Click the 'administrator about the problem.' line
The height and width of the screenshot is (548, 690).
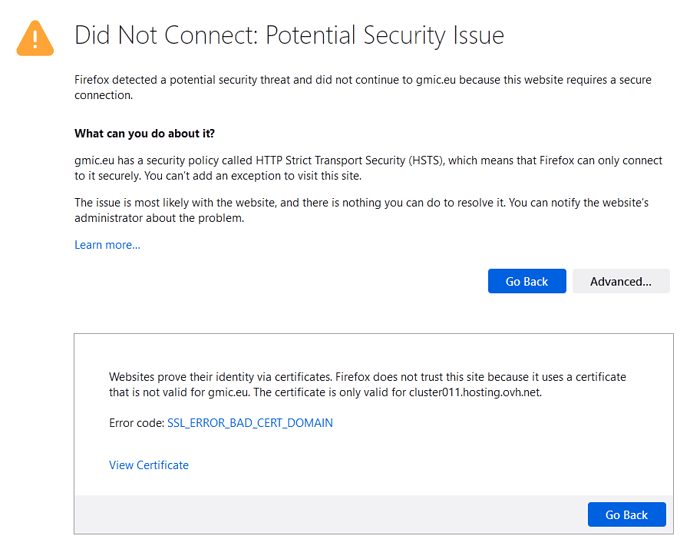tap(158, 219)
